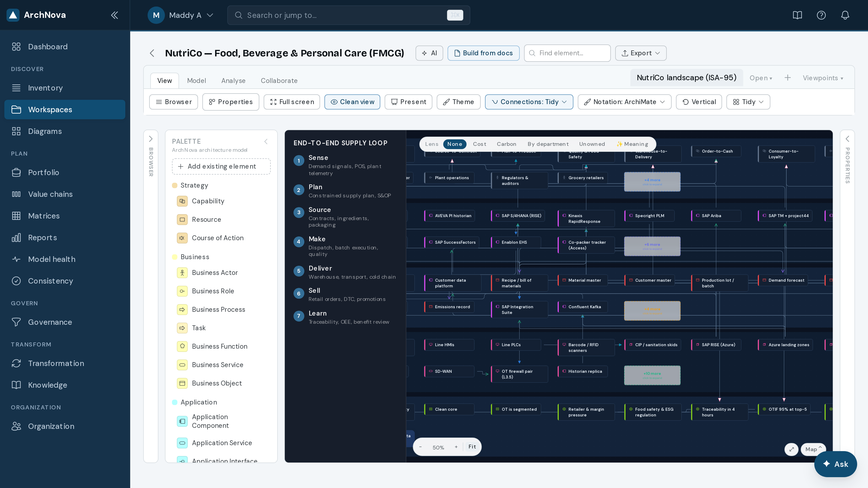This screenshot has width=868, height=488.
Task: Select the Resource palette icon
Action: pyautogui.click(x=182, y=220)
